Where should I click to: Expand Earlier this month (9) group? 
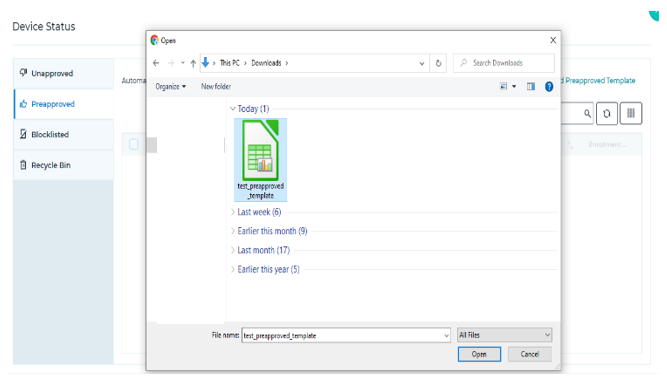[x=233, y=231]
